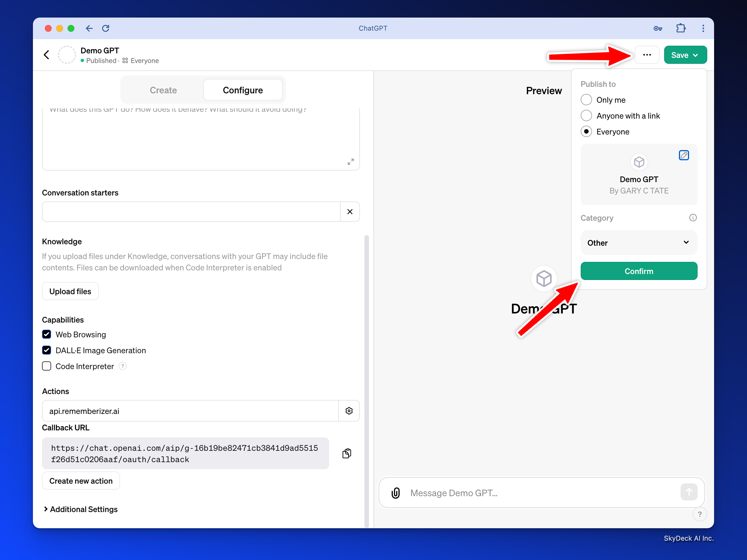Open the three-dot more options menu
Viewport: 747px width, 560px height.
[647, 55]
